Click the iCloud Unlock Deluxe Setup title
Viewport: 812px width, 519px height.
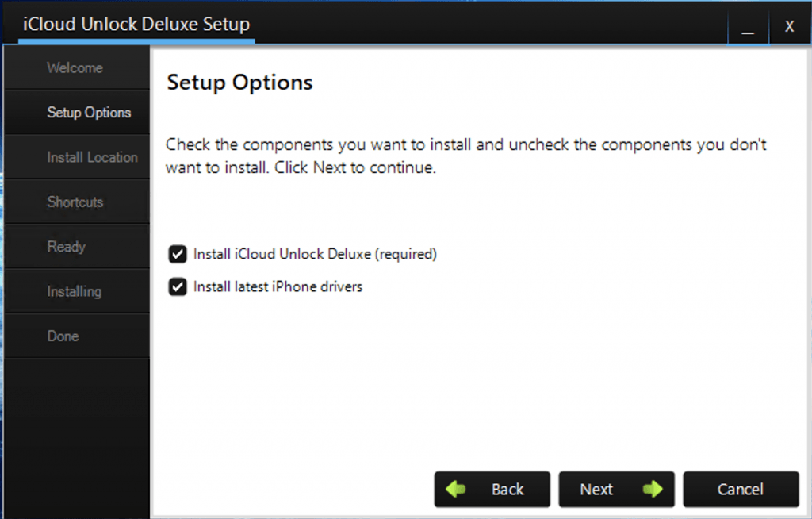pyautogui.click(x=136, y=24)
